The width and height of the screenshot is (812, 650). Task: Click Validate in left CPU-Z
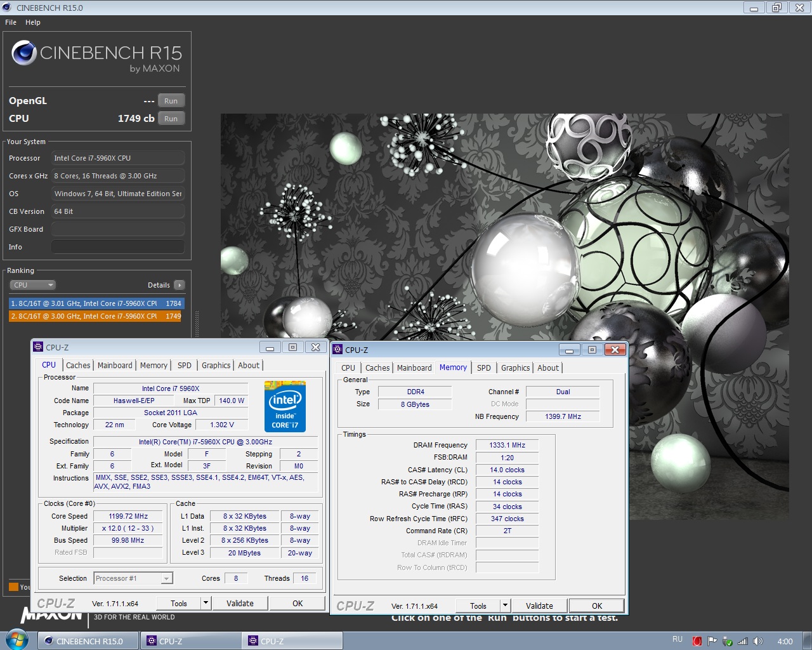pyautogui.click(x=240, y=603)
